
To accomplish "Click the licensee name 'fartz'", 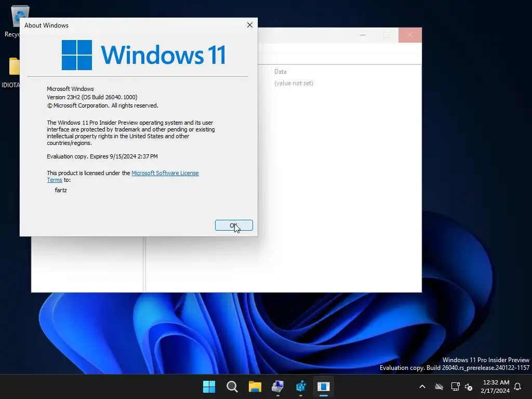I will [x=61, y=190].
